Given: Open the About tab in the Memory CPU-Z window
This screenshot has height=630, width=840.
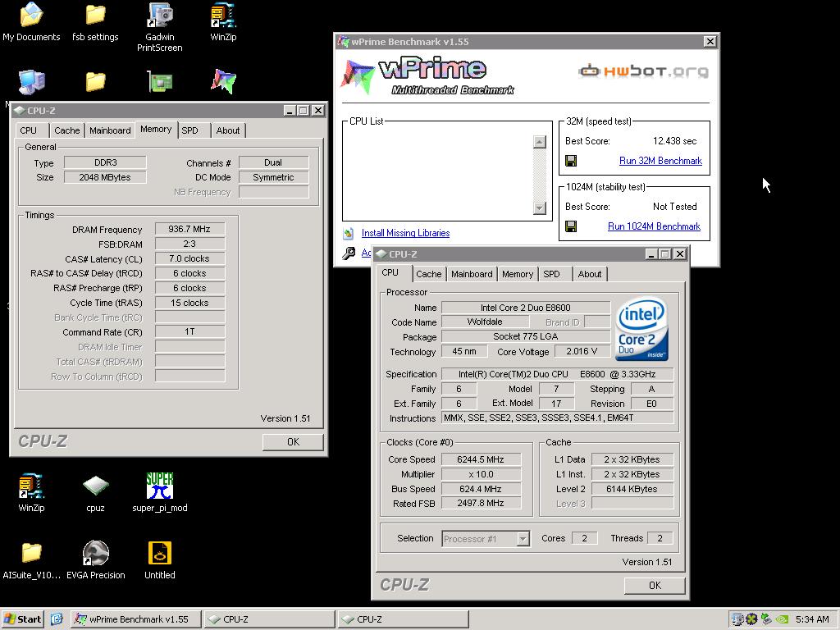Looking at the screenshot, I should tap(228, 130).
